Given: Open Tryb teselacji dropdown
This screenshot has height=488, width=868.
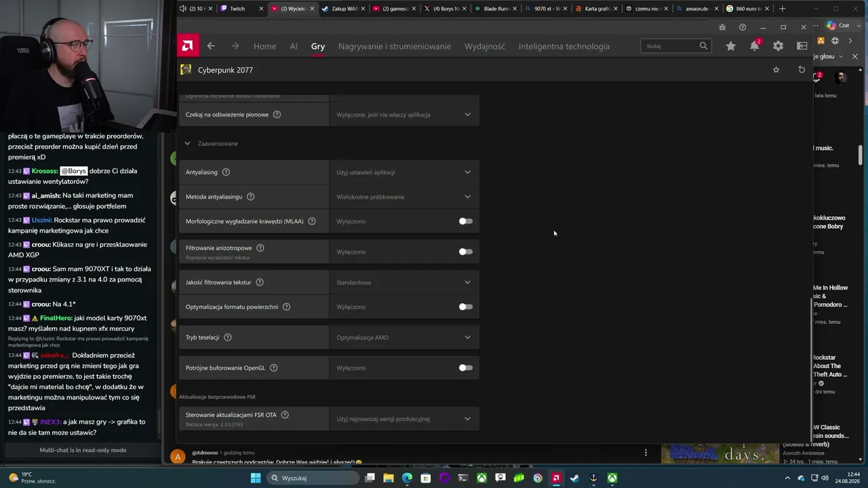Looking at the screenshot, I should click(x=404, y=338).
